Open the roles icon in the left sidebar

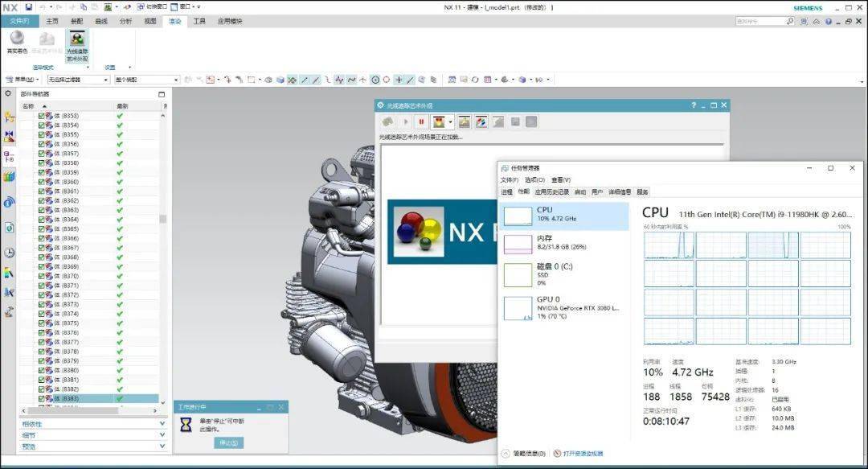pyautogui.click(x=9, y=313)
